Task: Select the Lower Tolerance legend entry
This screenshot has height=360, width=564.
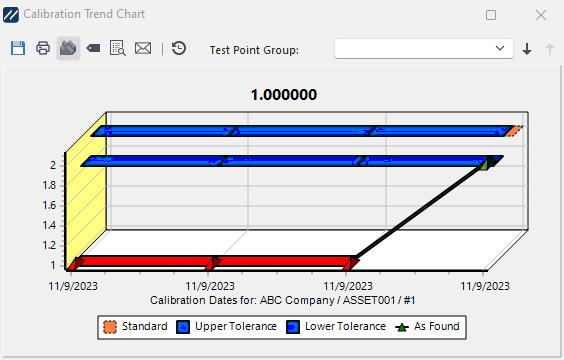Action: click(336, 327)
